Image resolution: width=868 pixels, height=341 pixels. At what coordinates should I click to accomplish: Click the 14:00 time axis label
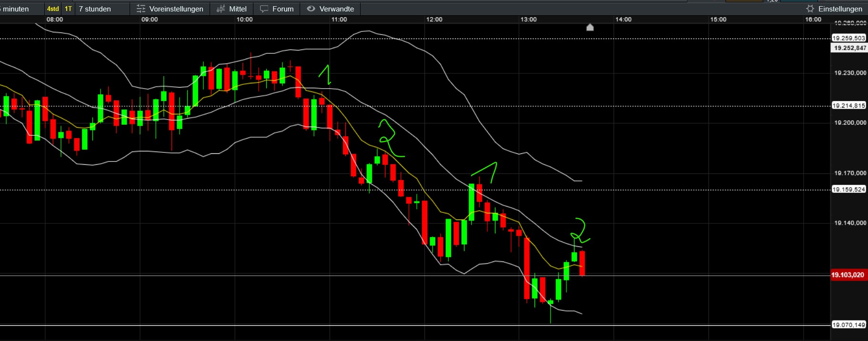(624, 20)
